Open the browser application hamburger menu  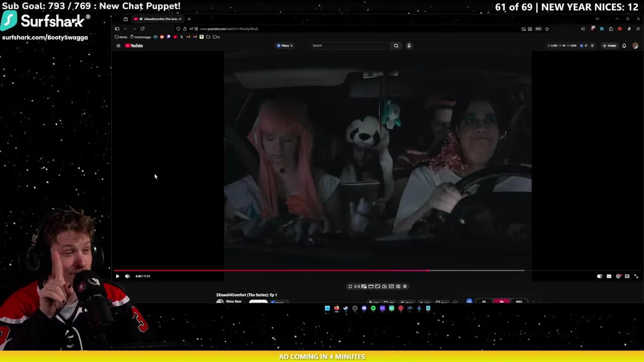638,29
